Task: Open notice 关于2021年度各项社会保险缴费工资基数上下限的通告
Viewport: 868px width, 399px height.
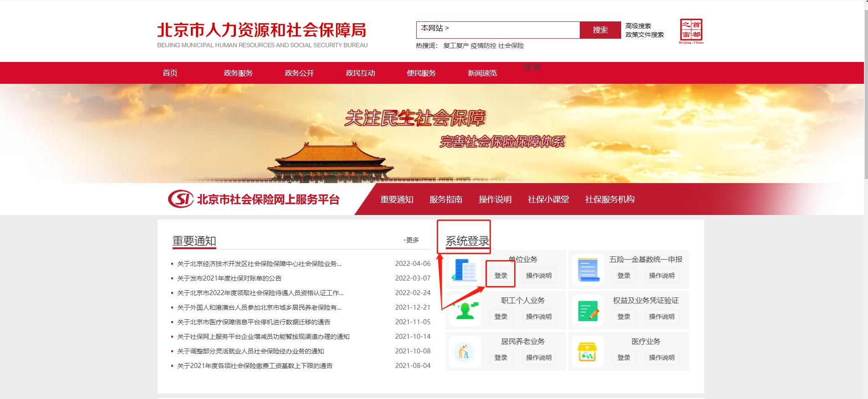Action: click(255, 366)
